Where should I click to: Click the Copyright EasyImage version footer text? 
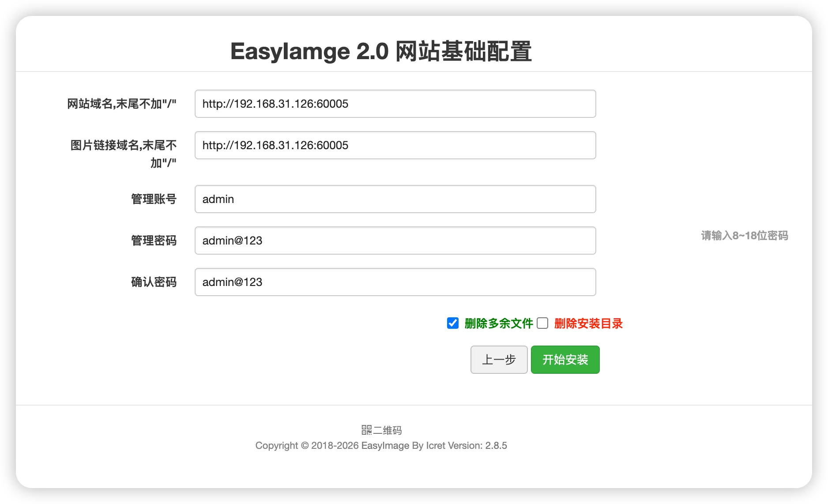(x=381, y=446)
